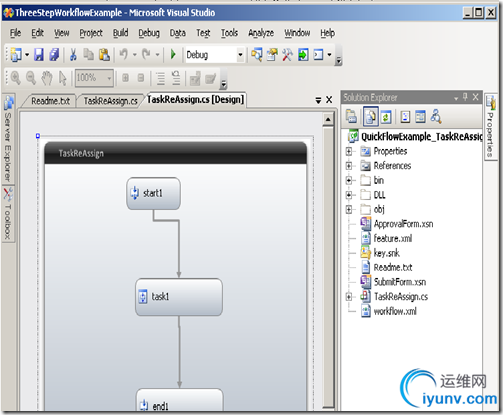The height and width of the screenshot is (415, 503).
Task: Open the File menu
Action: pos(15,33)
